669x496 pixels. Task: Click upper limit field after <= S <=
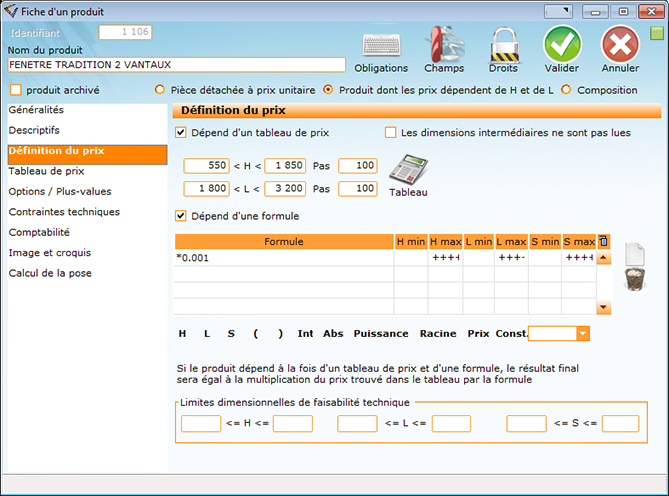click(x=620, y=423)
